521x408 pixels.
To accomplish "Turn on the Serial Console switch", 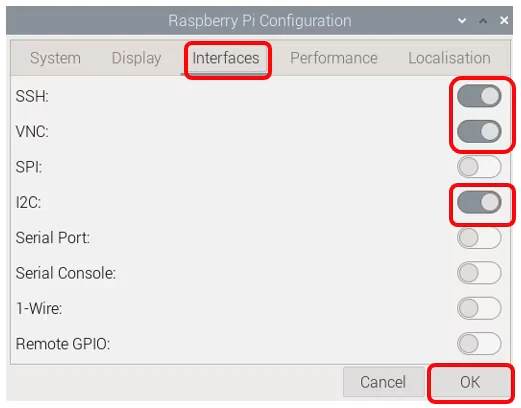I will (x=479, y=273).
